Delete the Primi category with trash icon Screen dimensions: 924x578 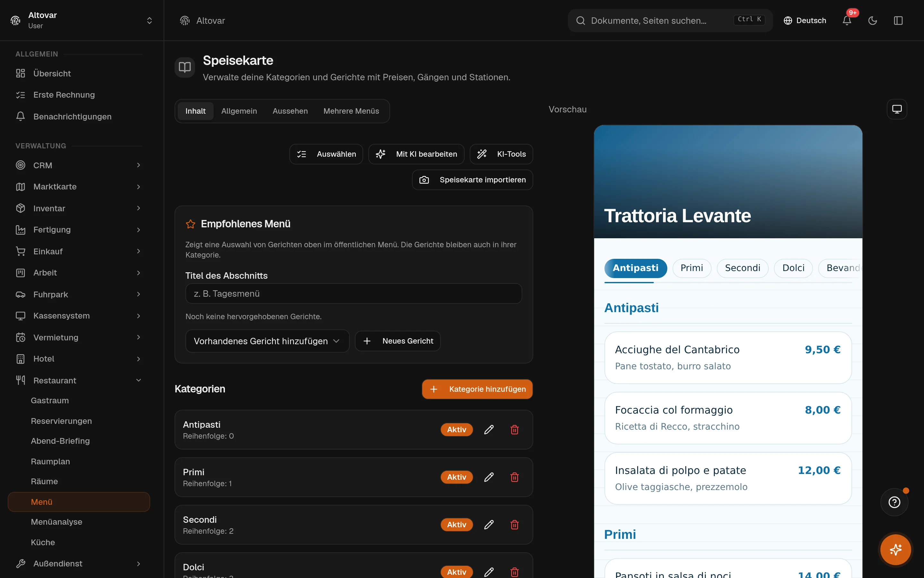(x=514, y=477)
